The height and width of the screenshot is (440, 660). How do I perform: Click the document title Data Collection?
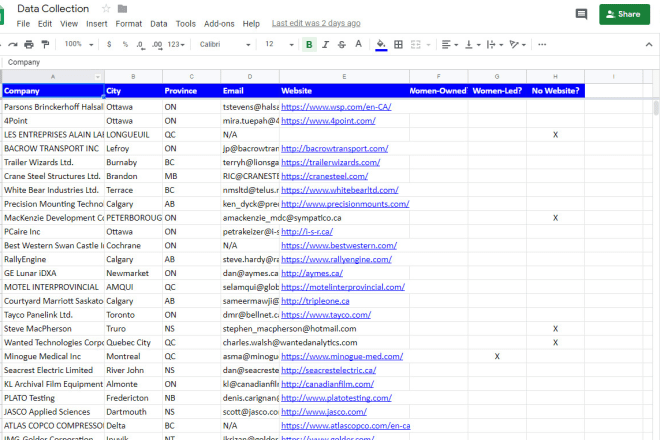53,8
